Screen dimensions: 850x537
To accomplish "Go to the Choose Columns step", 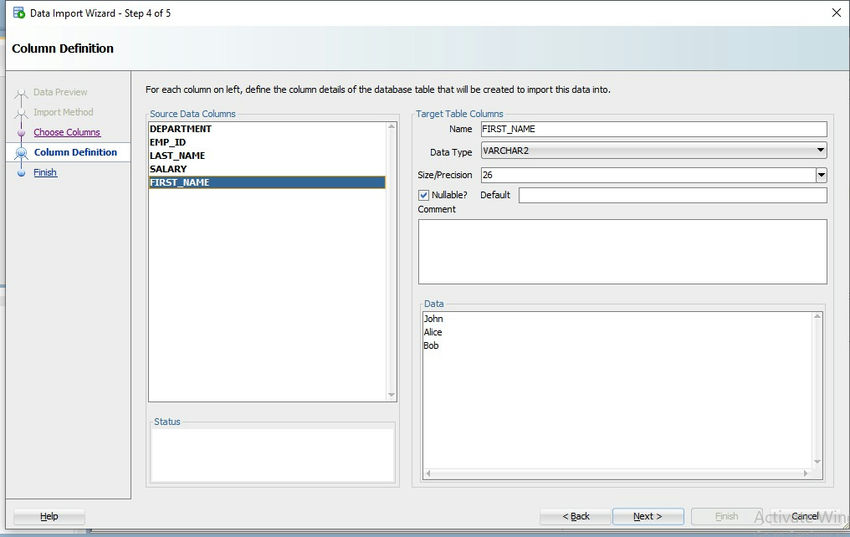I will [x=67, y=132].
